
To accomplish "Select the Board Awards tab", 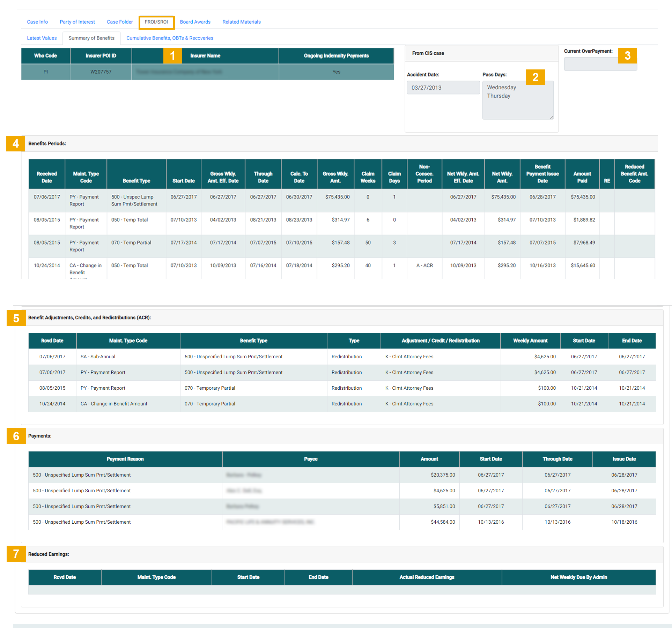I will (x=195, y=22).
